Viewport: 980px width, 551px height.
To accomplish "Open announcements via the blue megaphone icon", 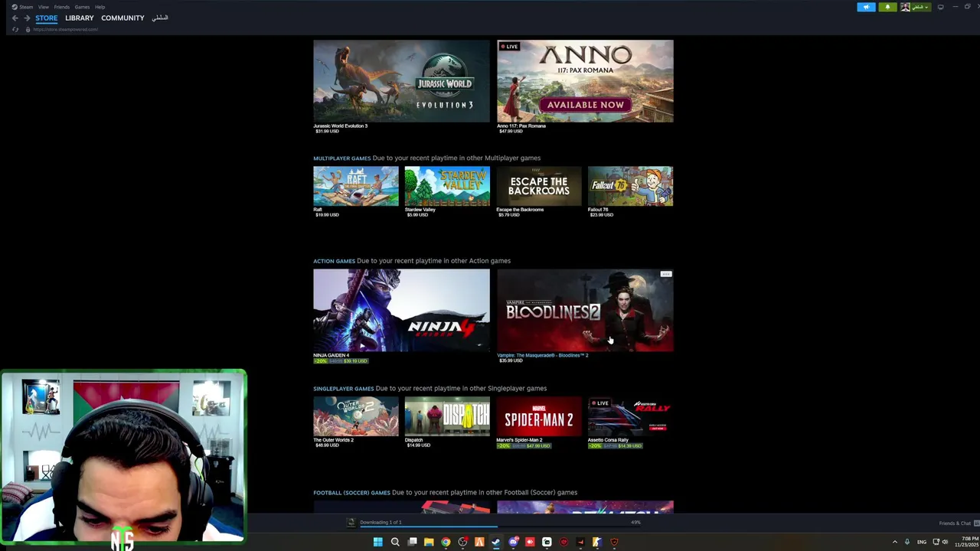I will pos(866,7).
